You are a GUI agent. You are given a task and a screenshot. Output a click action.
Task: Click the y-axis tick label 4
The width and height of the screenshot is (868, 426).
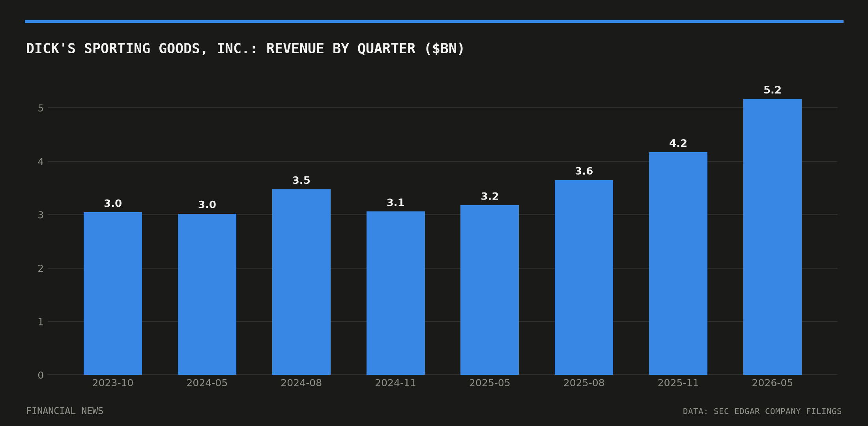pos(41,162)
